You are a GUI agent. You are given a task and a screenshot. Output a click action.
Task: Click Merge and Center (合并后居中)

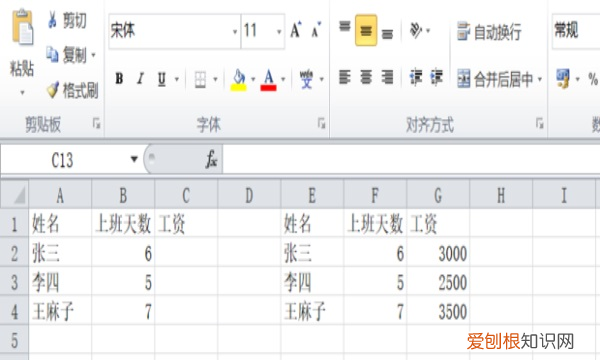pyautogui.click(x=495, y=79)
